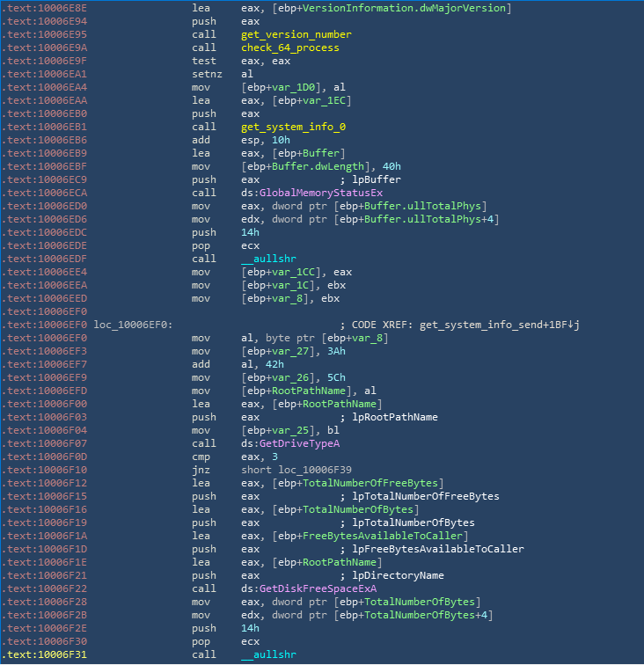644x665 pixels.
Task: Click the jnz mnemonic at 10006F10
Action: point(201,470)
